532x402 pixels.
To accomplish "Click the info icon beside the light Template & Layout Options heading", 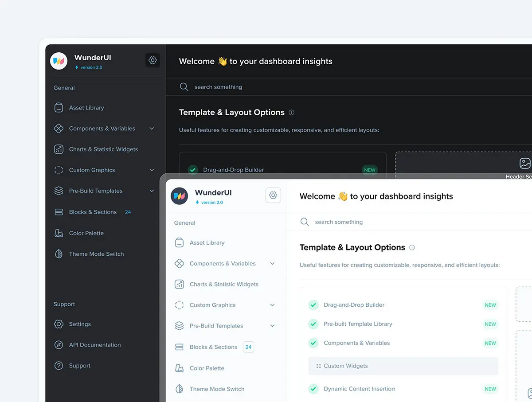I will pos(412,248).
